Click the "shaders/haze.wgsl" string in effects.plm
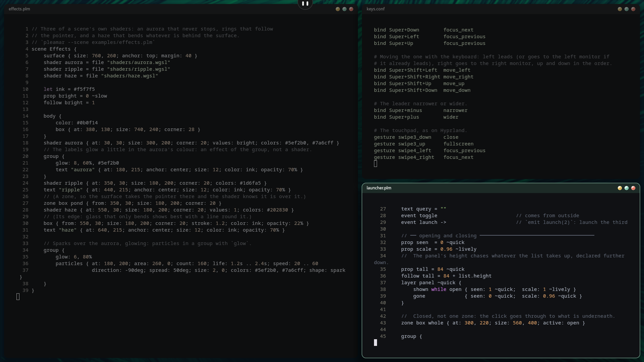The image size is (644, 362). (x=130, y=76)
